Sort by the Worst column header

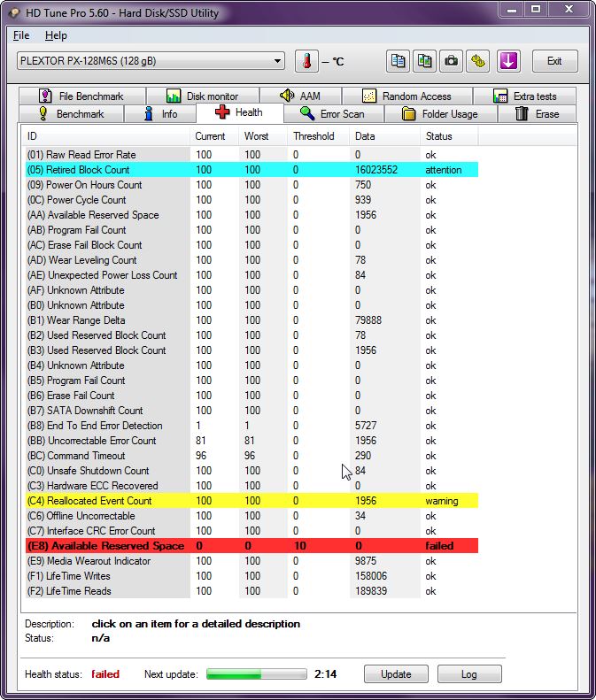263,136
